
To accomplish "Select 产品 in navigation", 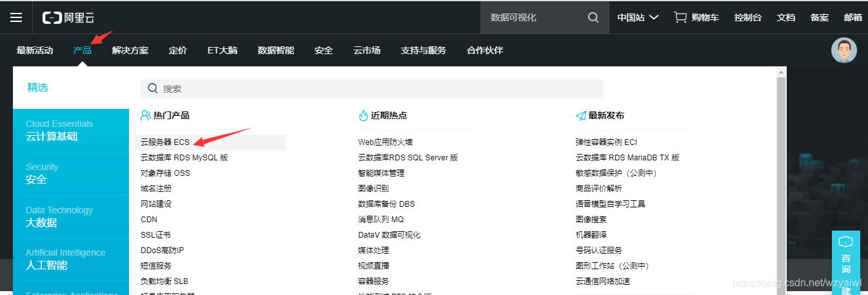I will (x=83, y=50).
